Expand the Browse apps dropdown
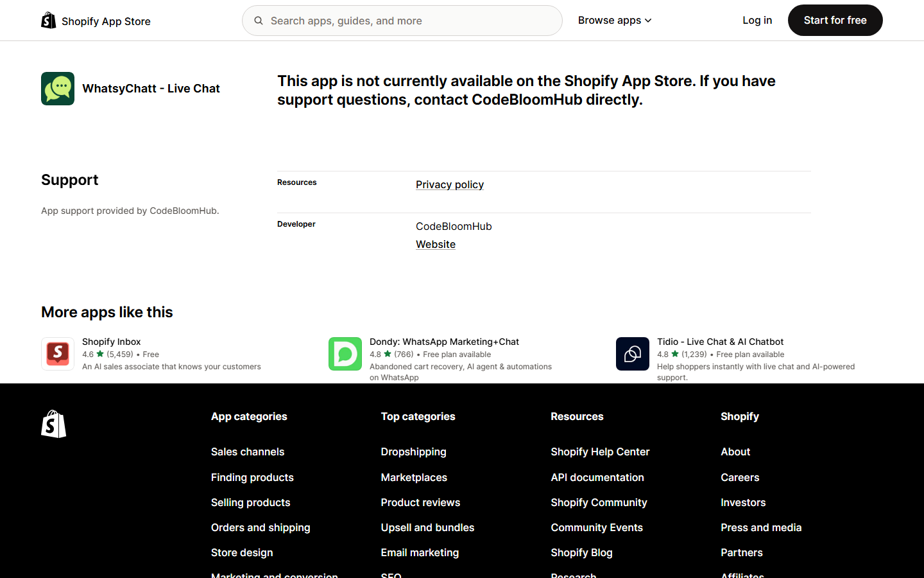Image resolution: width=924 pixels, height=578 pixels. 615,21
